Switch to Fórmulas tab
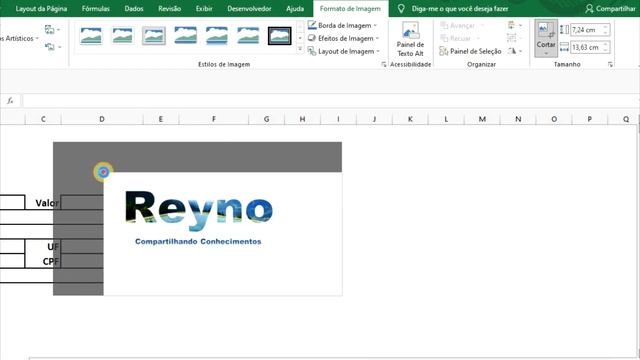 point(96,9)
